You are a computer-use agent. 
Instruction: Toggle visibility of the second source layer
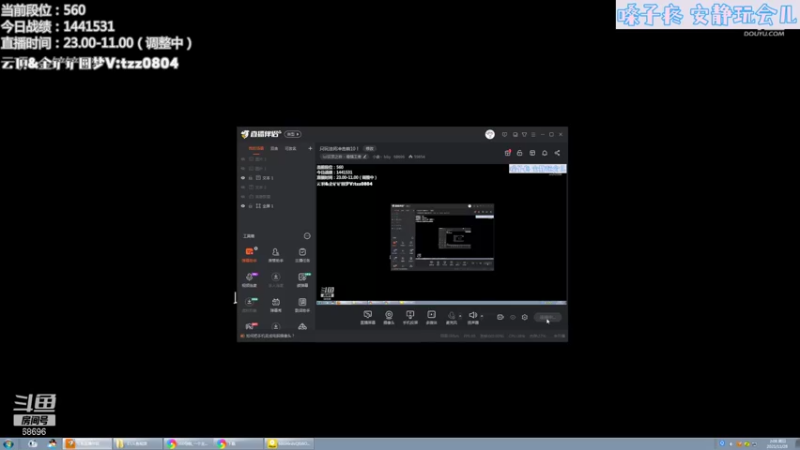coord(243,168)
